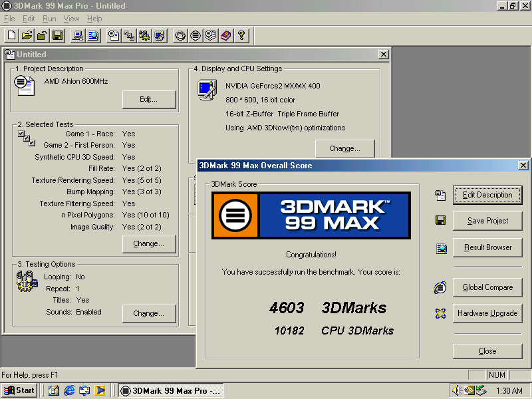The height and width of the screenshot is (399, 532).
Task: Click the floppy icon beside Save Project
Action: (x=440, y=221)
